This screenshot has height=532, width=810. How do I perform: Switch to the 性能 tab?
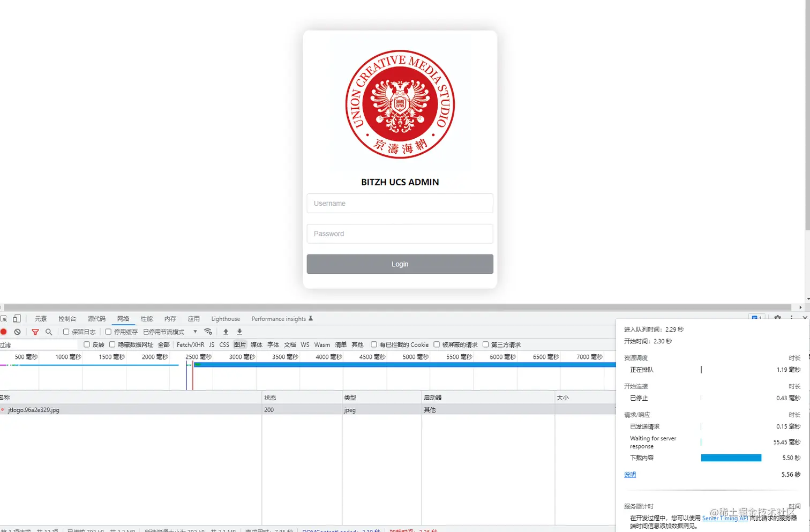(147, 319)
